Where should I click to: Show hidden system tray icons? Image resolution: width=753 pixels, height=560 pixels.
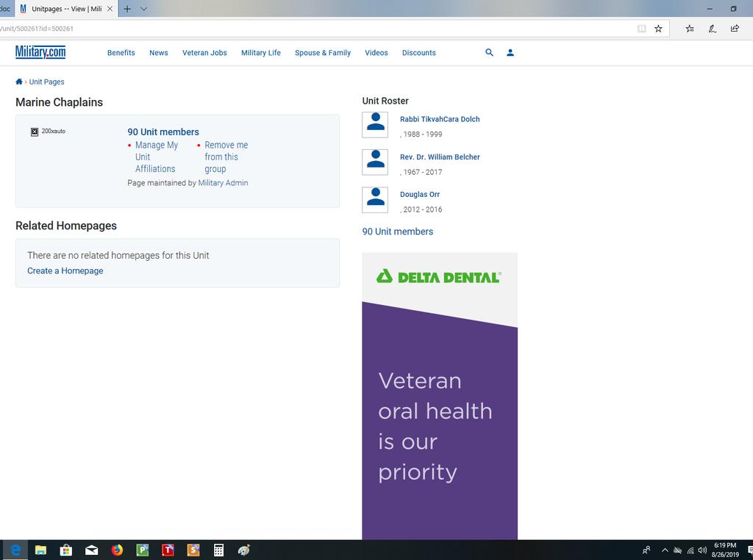tap(665, 550)
